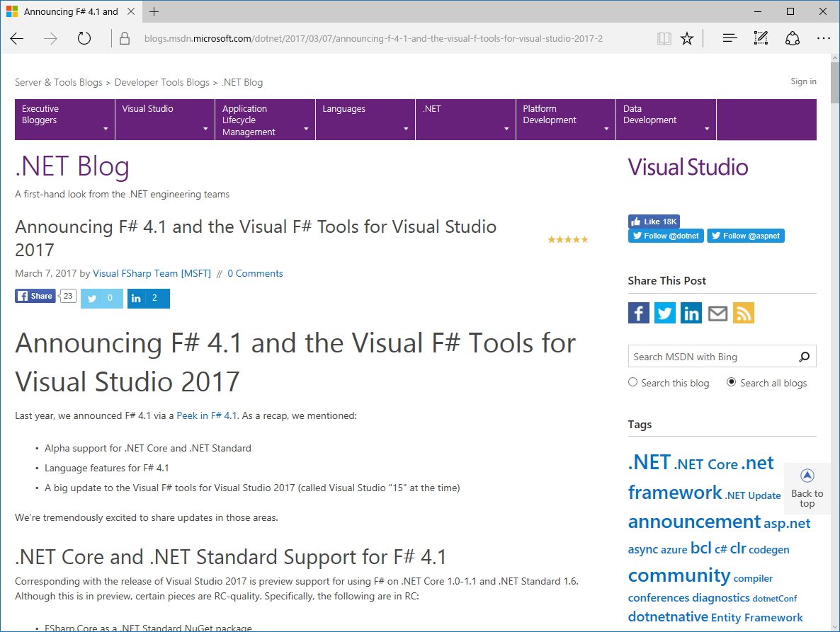This screenshot has width=840, height=632.
Task: Open the RSS feed icon
Action: 744,313
